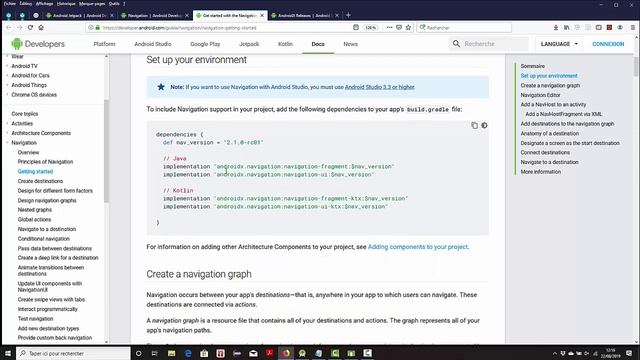640x360 pixels.
Task: Follow the Android Studio 3.3 or higher link
Action: pyautogui.click(x=380, y=87)
